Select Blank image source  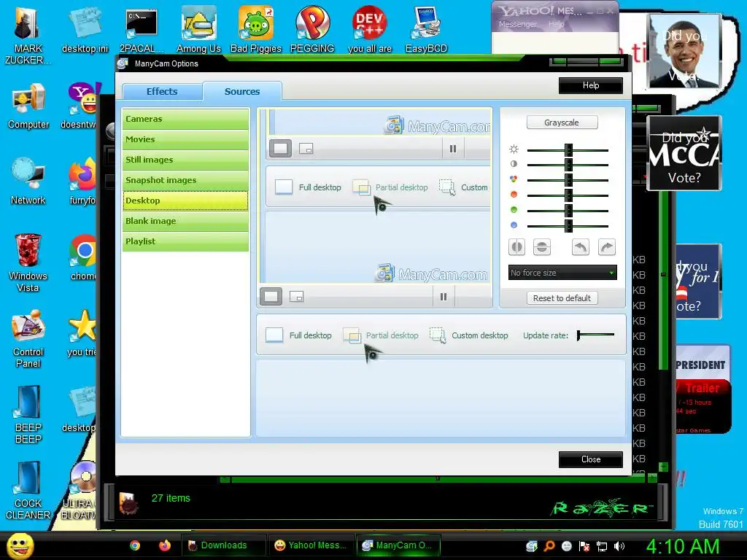185,221
